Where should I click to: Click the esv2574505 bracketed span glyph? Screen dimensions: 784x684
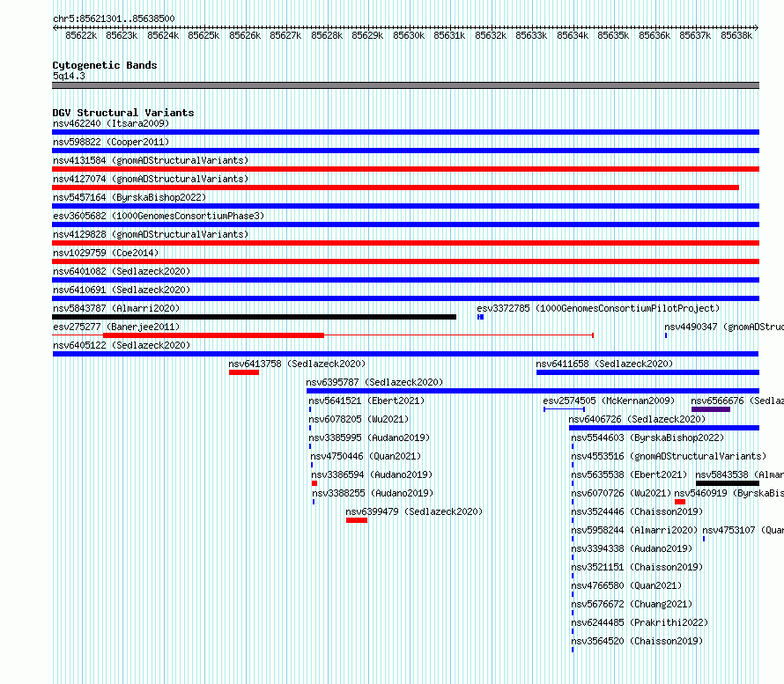(564, 409)
